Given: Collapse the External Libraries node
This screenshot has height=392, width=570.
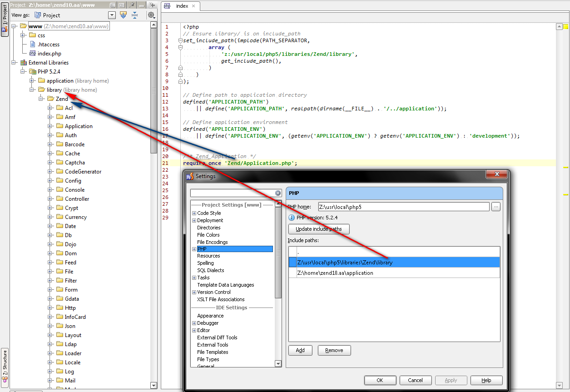Looking at the screenshot, I should (14, 63).
